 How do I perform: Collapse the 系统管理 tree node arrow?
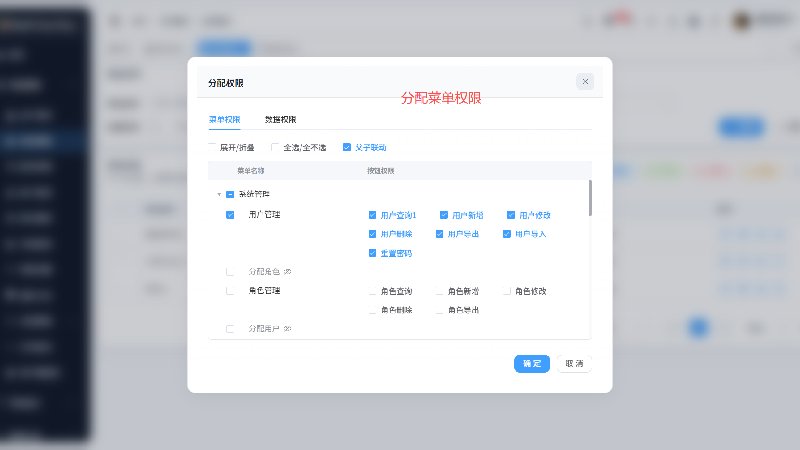(219, 194)
